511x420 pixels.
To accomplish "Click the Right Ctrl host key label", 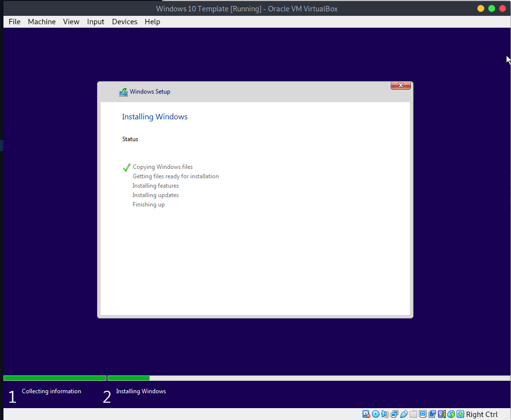I will pyautogui.click(x=482, y=415).
